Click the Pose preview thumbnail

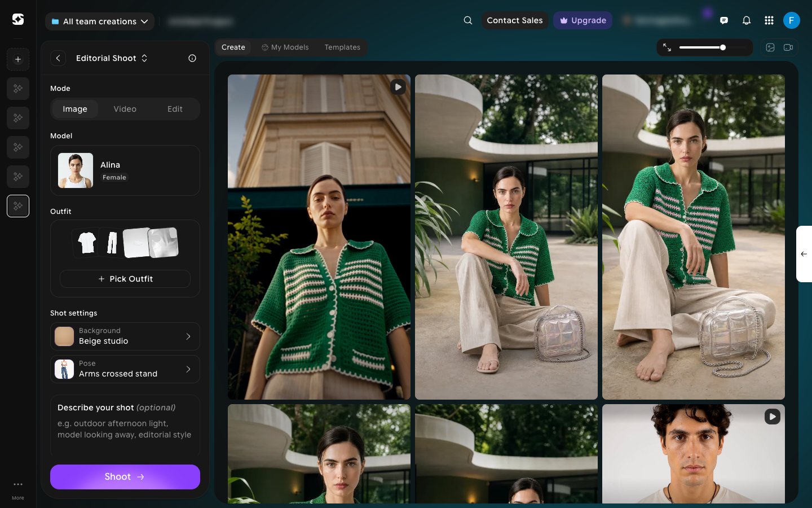point(64,369)
